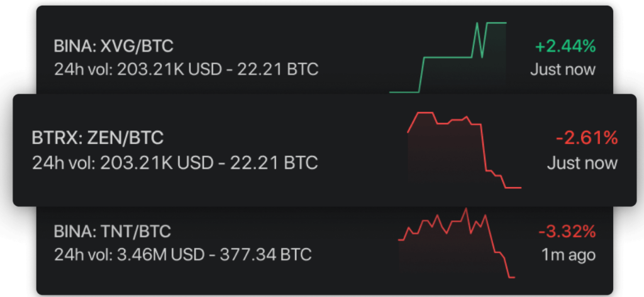Open the red TNT/BTC sparkline chart
The image size is (644, 297).
[457, 243]
